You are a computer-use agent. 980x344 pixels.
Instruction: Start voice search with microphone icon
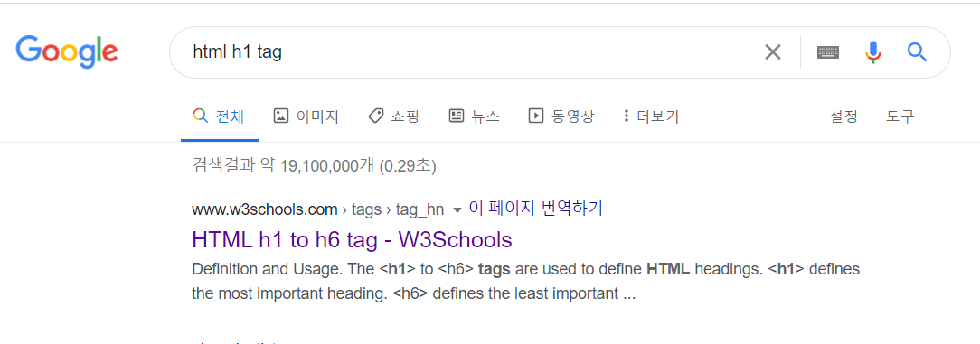click(x=873, y=52)
